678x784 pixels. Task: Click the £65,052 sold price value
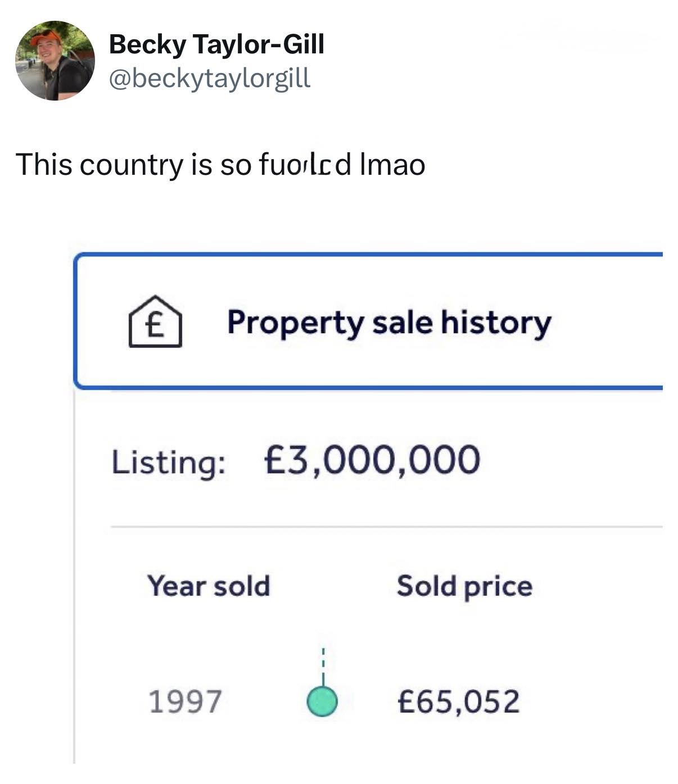458,701
